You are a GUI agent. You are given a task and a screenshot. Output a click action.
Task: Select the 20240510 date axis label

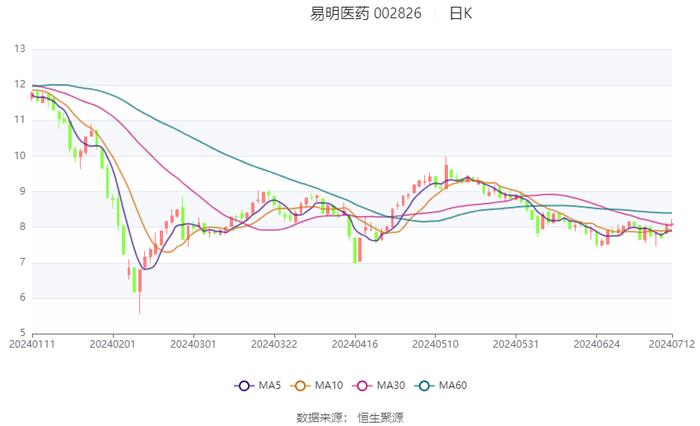(x=435, y=344)
